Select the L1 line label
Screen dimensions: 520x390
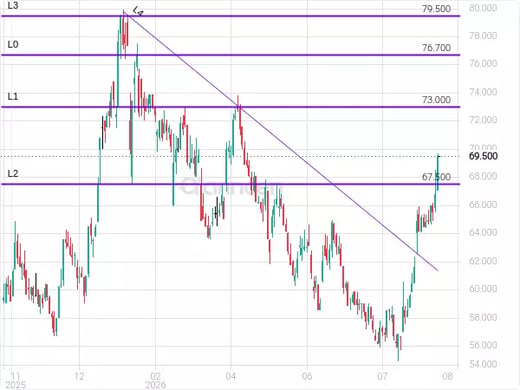pos(13,97)
